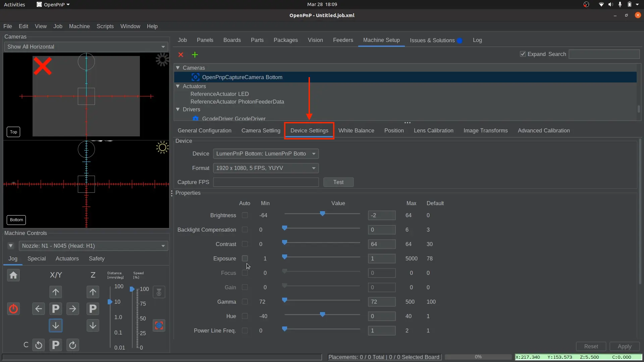
Task: Click the jog Y forward arrow
Action: (56, 292)
